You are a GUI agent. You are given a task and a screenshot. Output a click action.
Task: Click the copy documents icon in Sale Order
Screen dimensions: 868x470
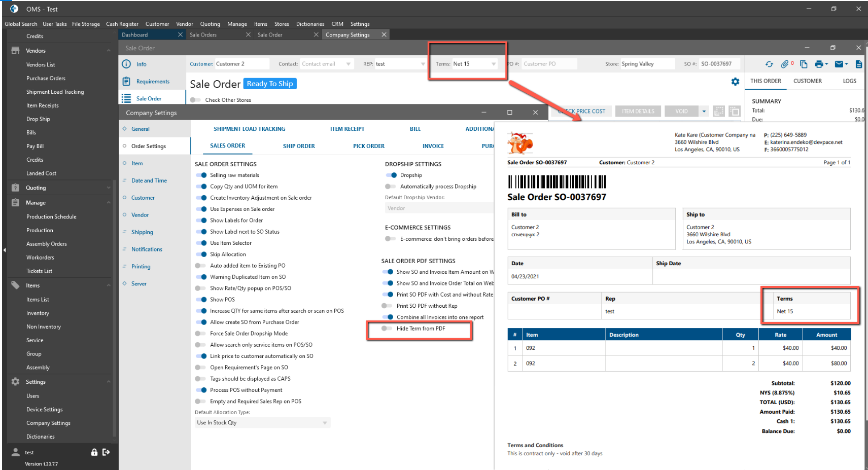coord(804,64)
